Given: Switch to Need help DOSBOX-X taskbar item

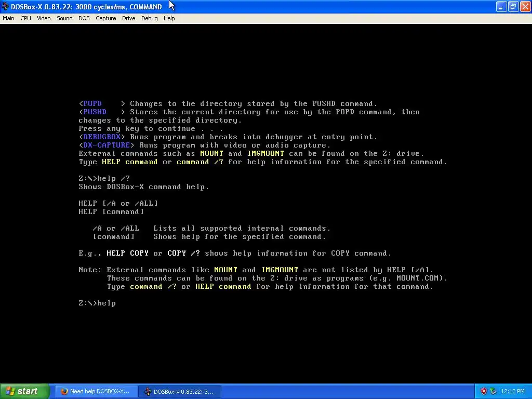Looking at the screenshot, I should pyautogui.click(x=96, y=391).
